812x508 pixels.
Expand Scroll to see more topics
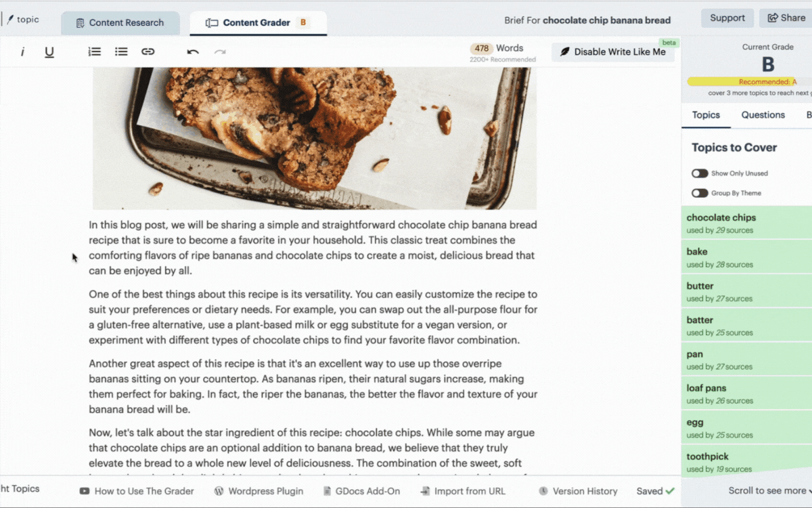pyautogui.click(x=769, y=491)
